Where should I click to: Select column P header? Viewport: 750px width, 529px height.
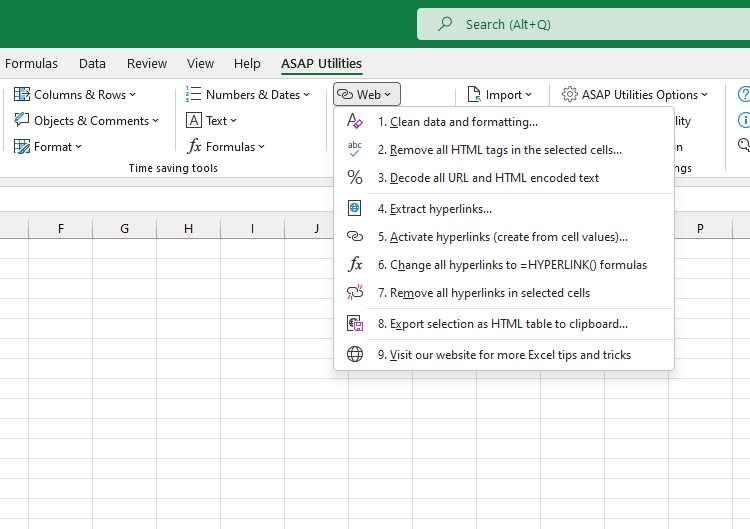pyautogui.click(x=700, y=229)
